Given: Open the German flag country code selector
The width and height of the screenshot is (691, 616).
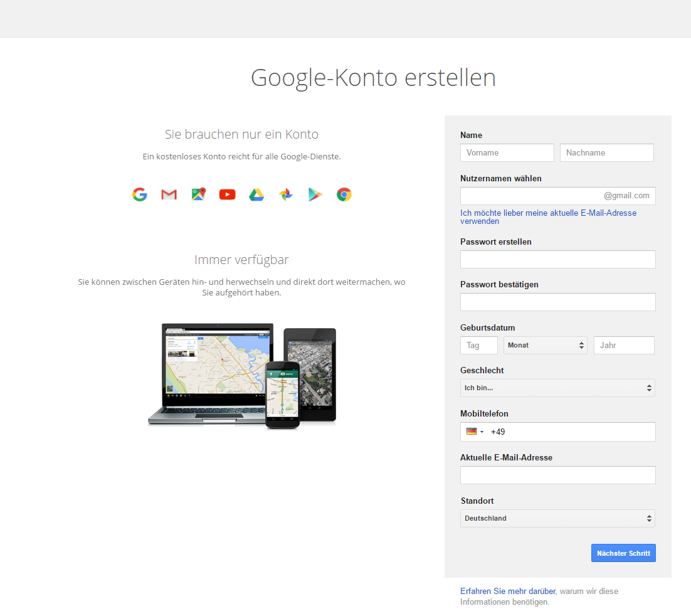Looking at the screenshot, I should [x=475, y=432].
